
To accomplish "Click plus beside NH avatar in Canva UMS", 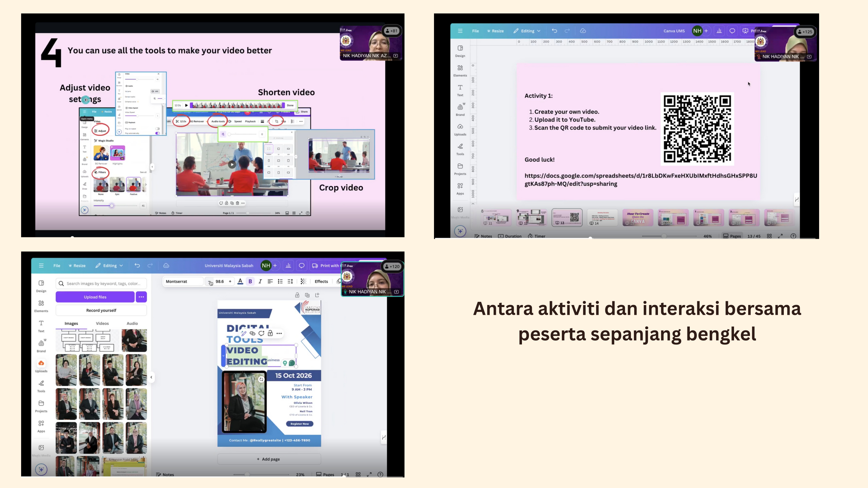I will pyautogui.click(x=706, y=31).
